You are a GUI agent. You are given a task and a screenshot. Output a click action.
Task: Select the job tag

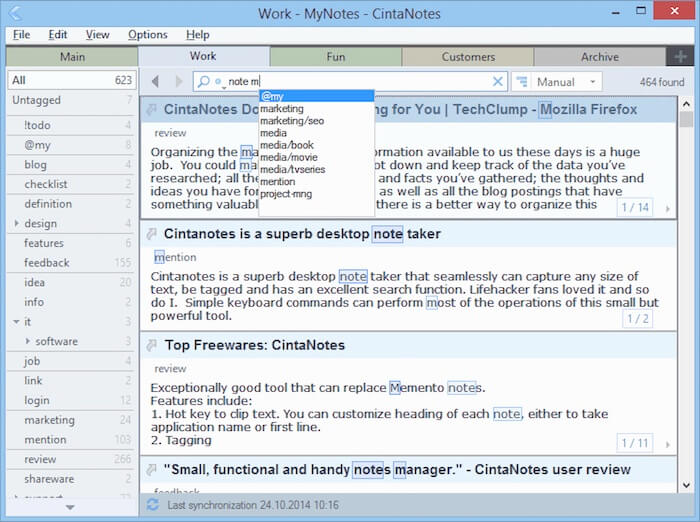(x=72, y=361)
